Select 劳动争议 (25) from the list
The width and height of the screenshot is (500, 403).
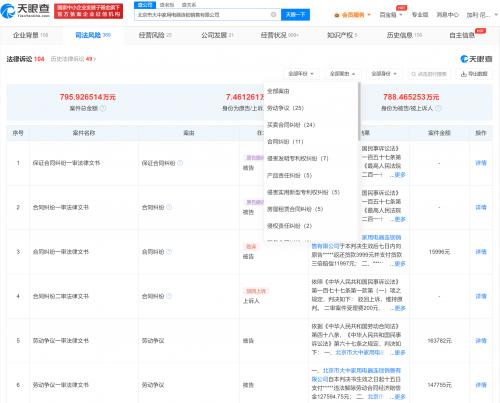point(285,108)
